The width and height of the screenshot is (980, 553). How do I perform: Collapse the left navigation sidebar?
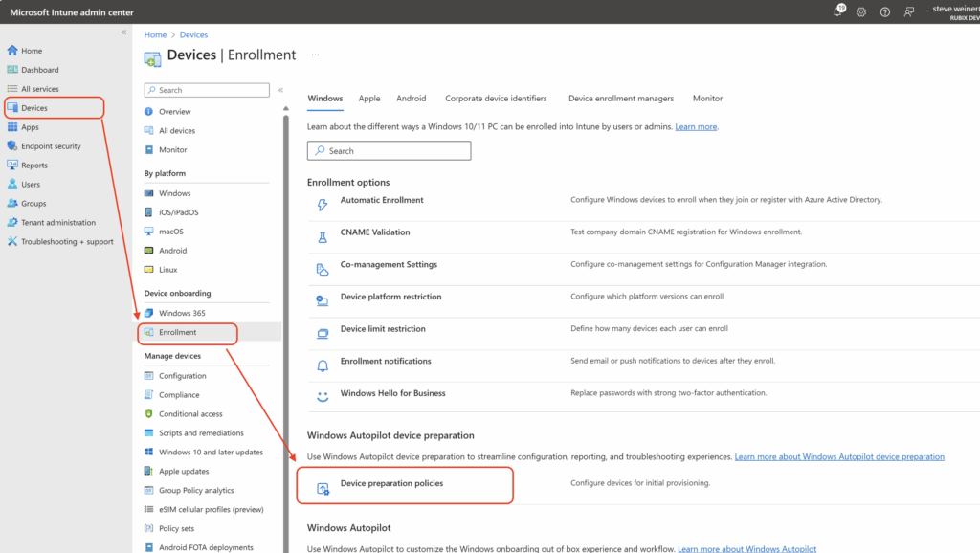coord(123,32)
